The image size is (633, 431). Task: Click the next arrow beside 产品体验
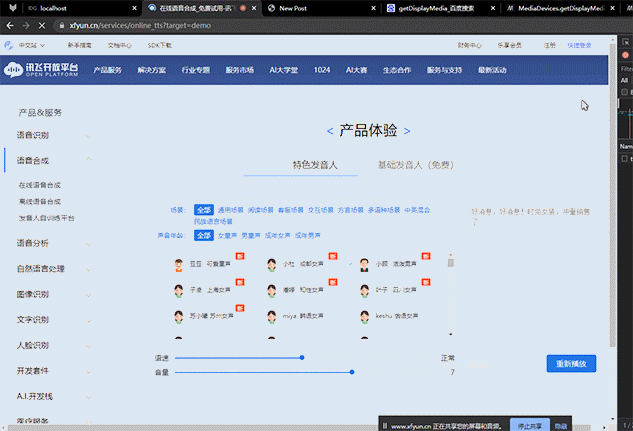click(407, 131)
